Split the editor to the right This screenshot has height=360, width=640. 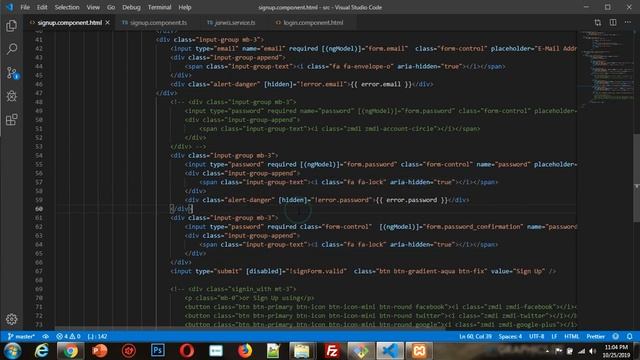pos(613,22)
